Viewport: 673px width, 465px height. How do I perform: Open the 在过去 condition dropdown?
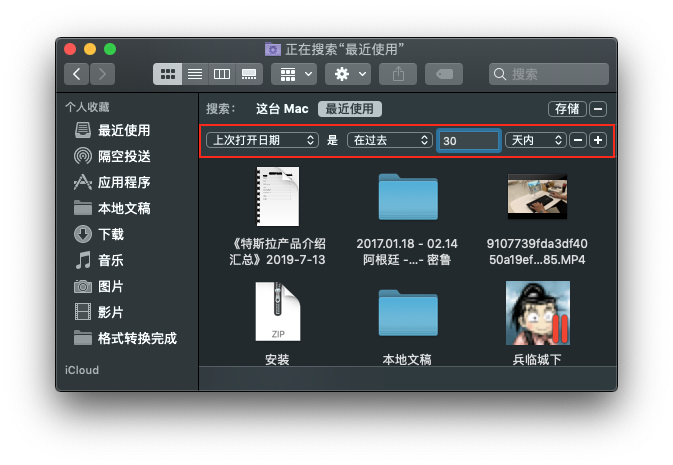(389, 140)
